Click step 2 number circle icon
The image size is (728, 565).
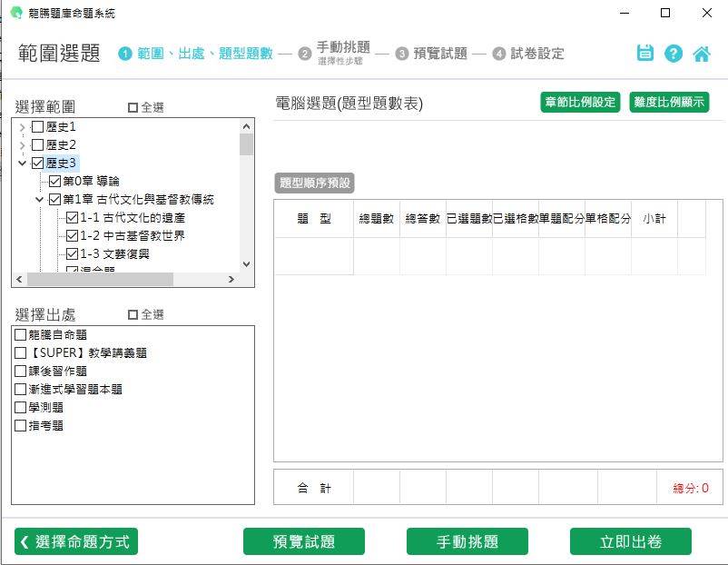coord(305,54)
